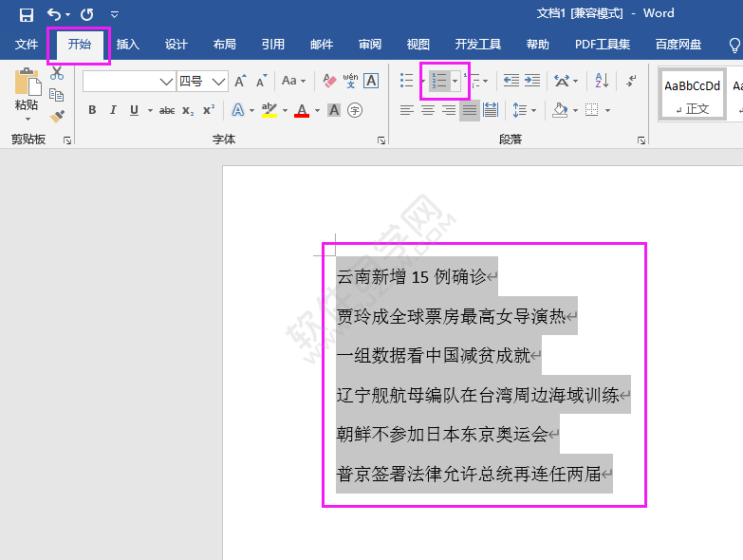Toggle subscript formatting
743x560 pixels.
coord(188,110)
